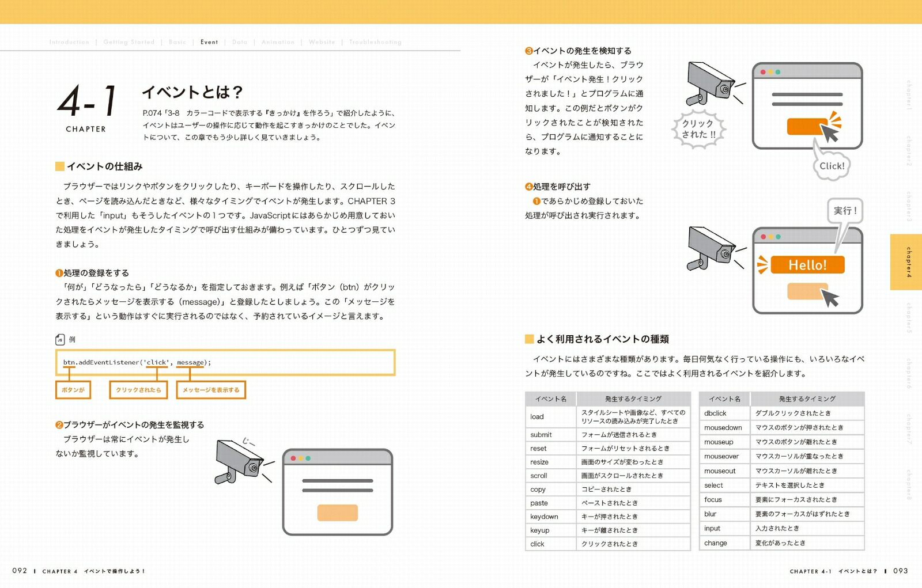Viewport: 922px width, 588px height.
Task: Select the btn.addEventListener code line
Action: pos(138,362)
